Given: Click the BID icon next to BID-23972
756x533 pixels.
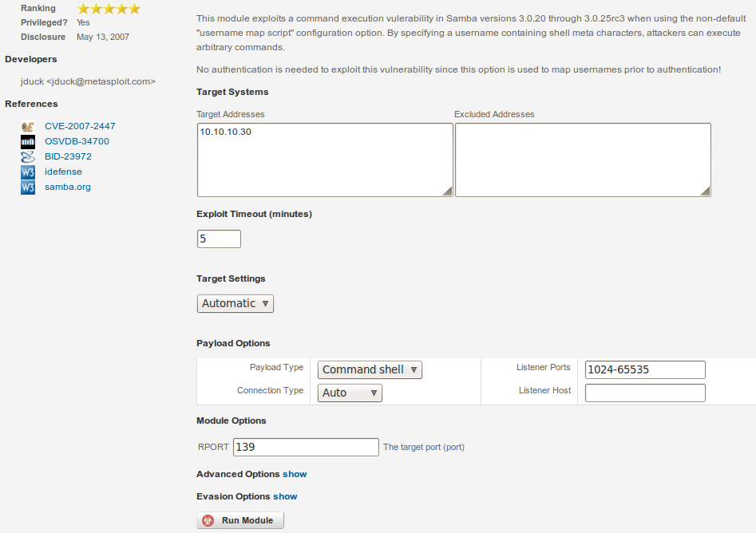Looking at the screenshot, I should [x=28, y=156].
